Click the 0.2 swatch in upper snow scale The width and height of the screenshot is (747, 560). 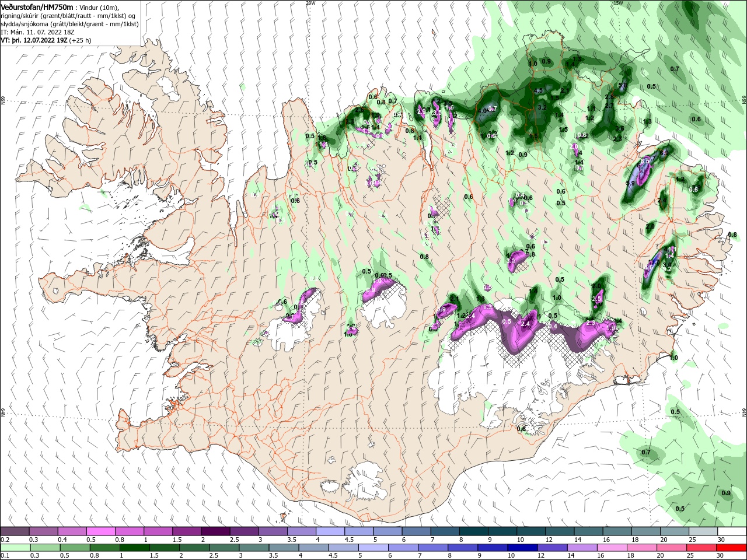pyautogui.click(x=15, y=531)
